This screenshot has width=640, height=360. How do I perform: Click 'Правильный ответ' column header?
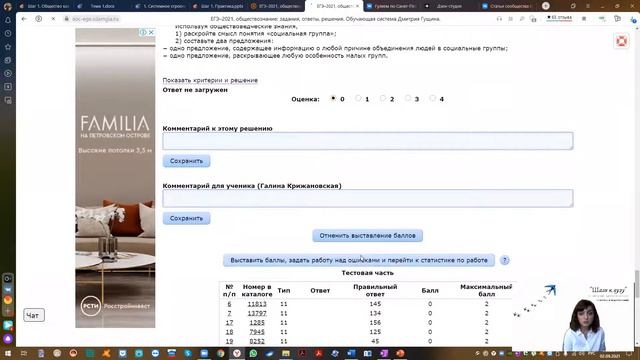(x=375, y=290)
